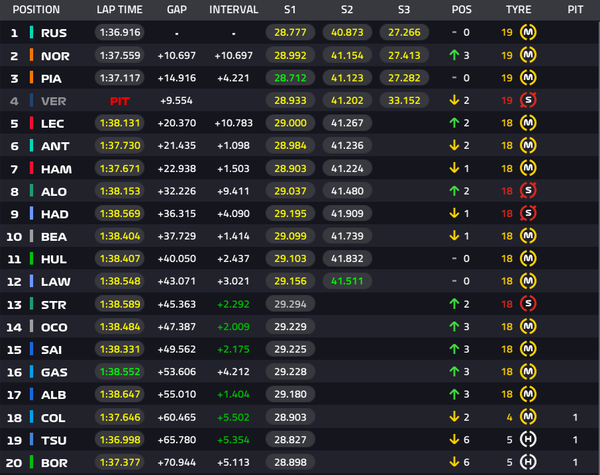The height and width of the screenshot is (475, 600).
Task: Click the TYRE column header
Action: [518, 10]
